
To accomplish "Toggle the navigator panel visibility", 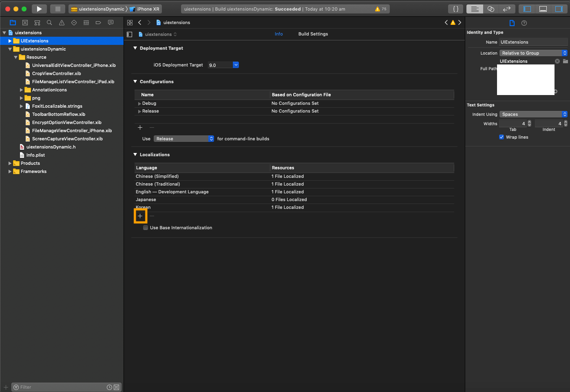I will coord(527,9).
